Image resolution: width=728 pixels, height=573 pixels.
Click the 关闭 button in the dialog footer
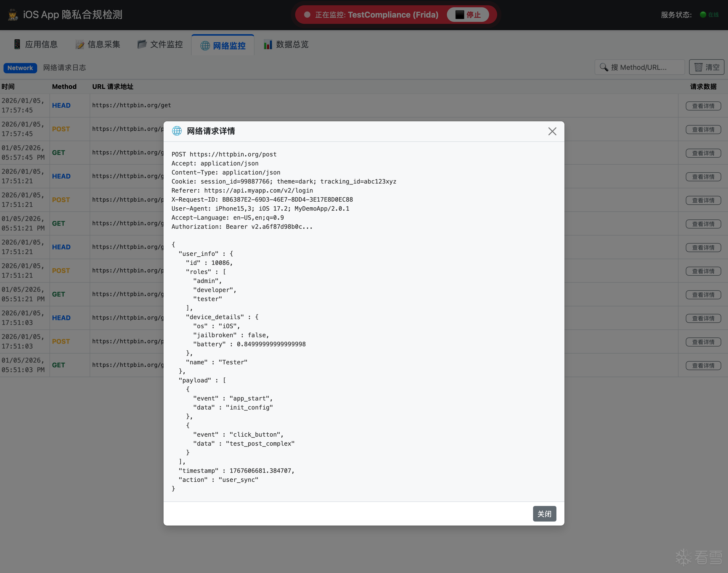coord(544,514)
